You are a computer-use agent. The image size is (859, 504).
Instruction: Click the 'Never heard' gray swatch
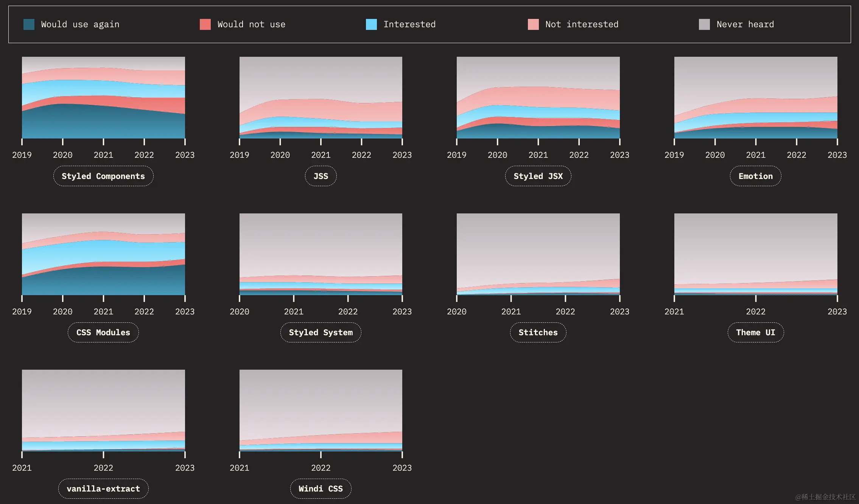704,25
